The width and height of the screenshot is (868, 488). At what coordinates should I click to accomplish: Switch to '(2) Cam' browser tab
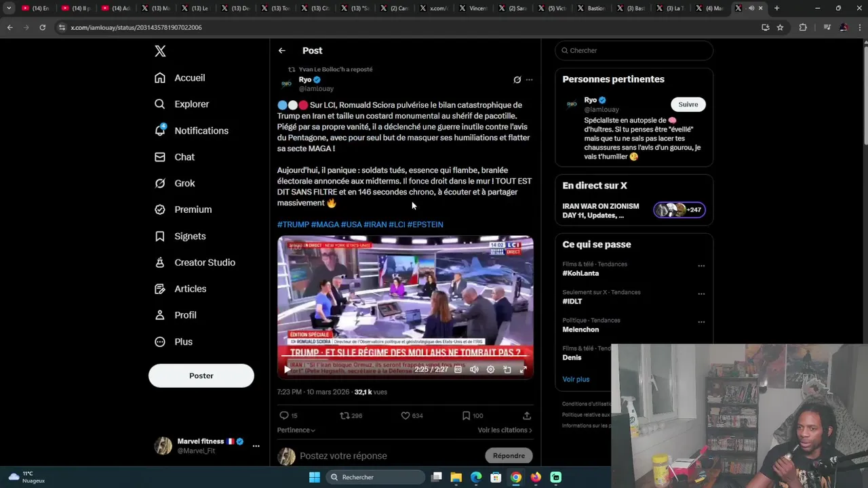394,8
